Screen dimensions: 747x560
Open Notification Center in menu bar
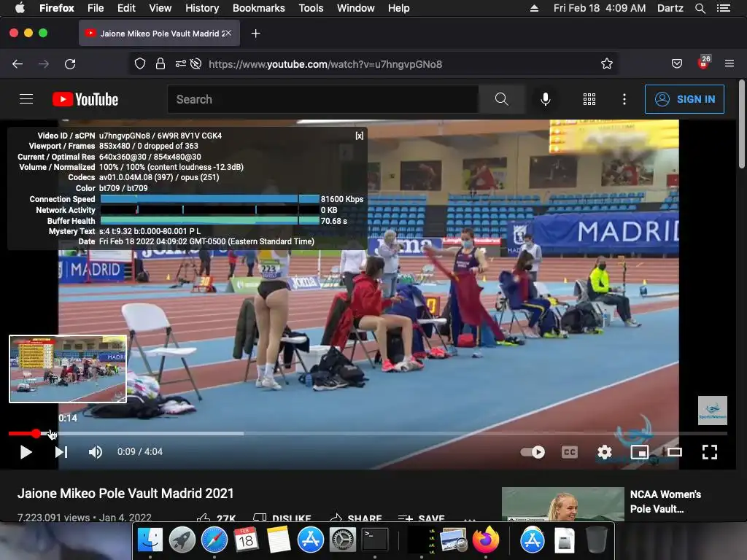723,8
